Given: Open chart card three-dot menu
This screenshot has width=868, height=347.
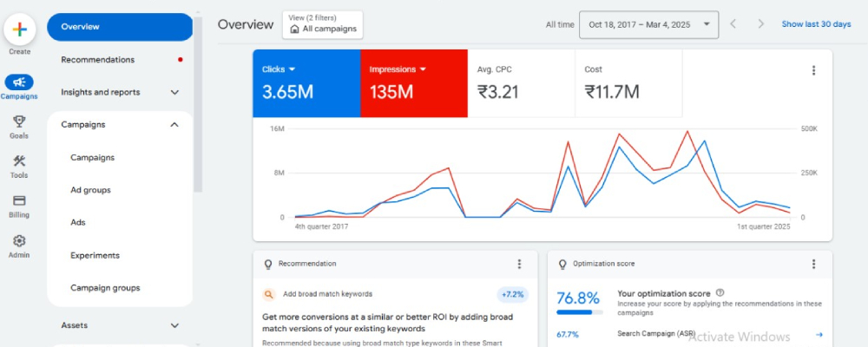Looking at the screenshot, I should click(813, 70).
